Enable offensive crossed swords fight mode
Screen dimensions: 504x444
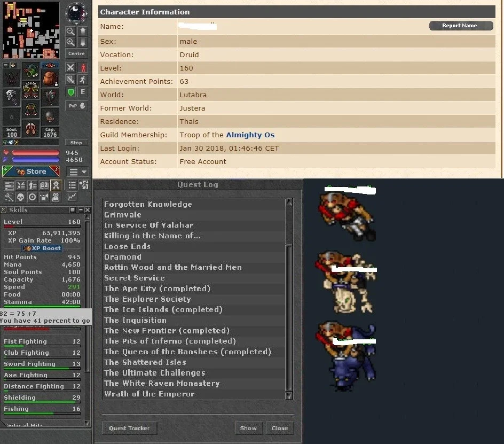click(70, 67)
